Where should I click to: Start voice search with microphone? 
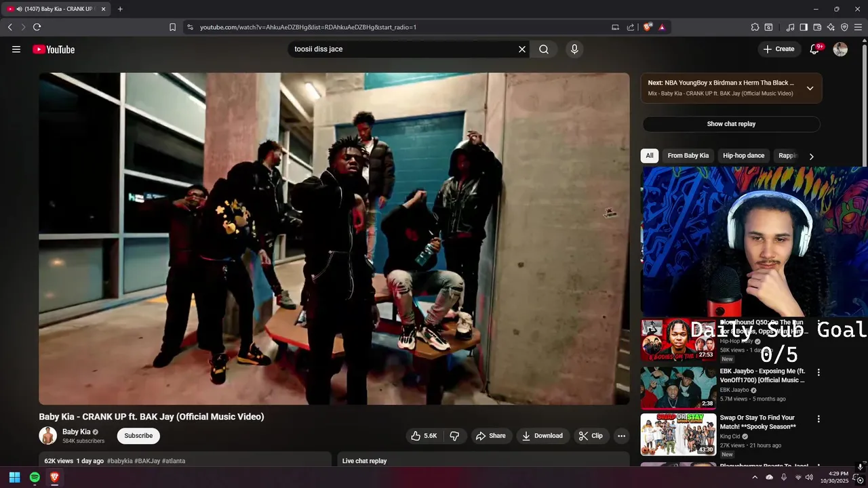(574, 49)
